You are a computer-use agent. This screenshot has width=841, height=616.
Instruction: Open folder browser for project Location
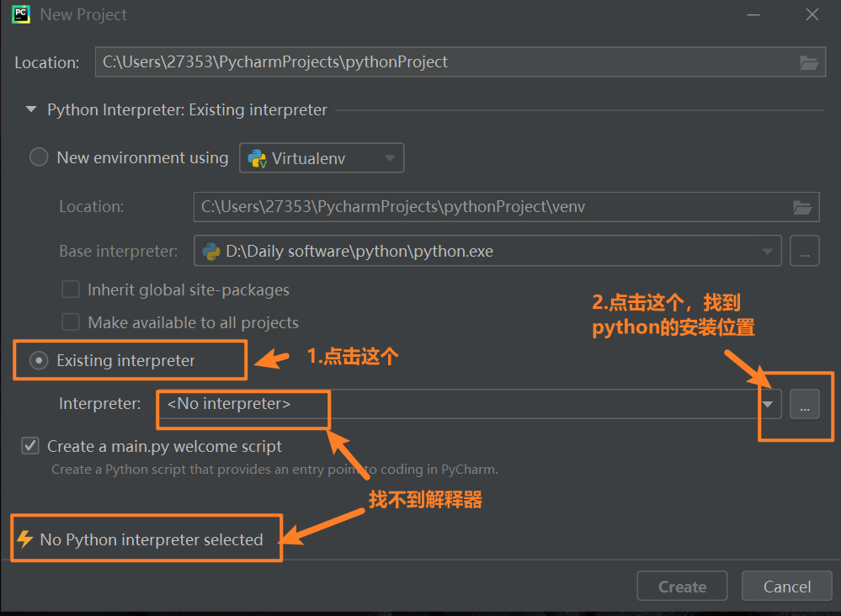pos(808,63)
